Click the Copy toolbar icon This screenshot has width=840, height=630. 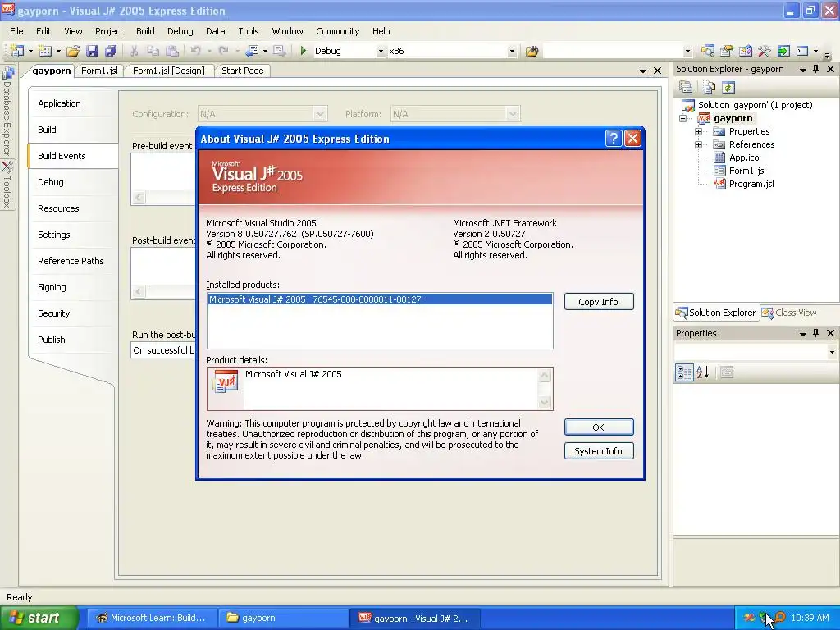point(153,51)
